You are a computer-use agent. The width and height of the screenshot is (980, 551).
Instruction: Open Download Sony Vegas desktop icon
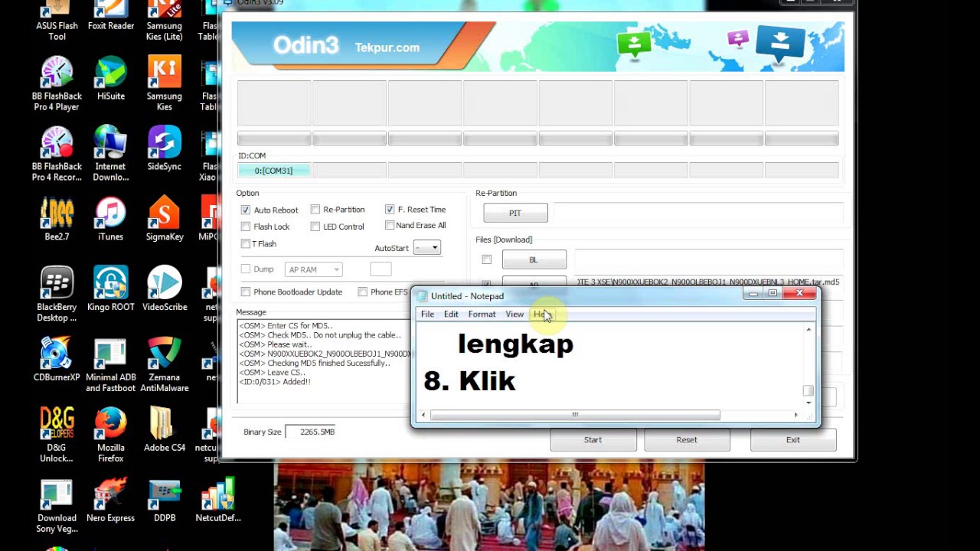(57, 506)
